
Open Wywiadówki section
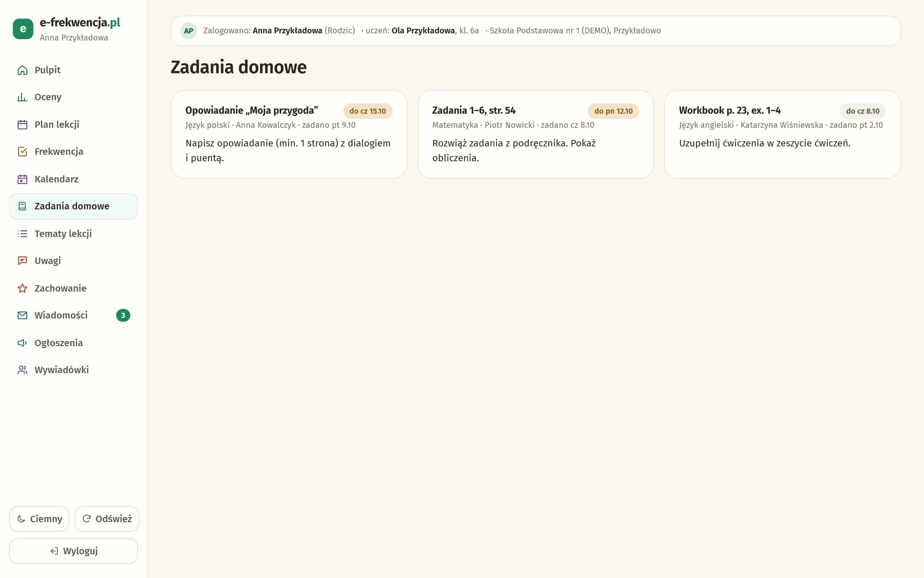coord(73,370)
